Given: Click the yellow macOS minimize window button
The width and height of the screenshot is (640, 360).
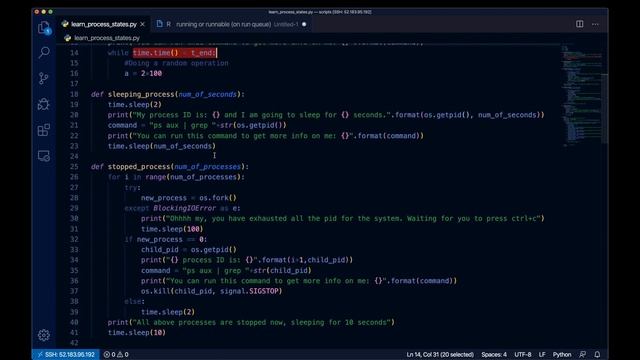Looking at the screenshot, I should click(x=44, y=12).
